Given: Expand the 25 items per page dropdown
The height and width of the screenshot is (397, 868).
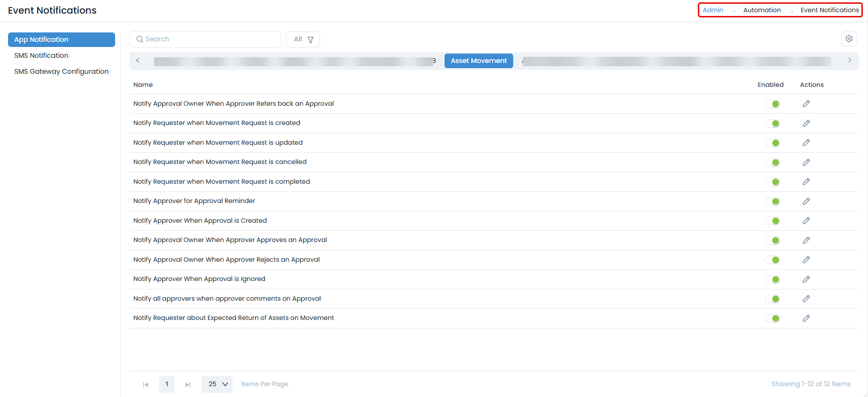Looking at the screenshot, I should (217, 384).
